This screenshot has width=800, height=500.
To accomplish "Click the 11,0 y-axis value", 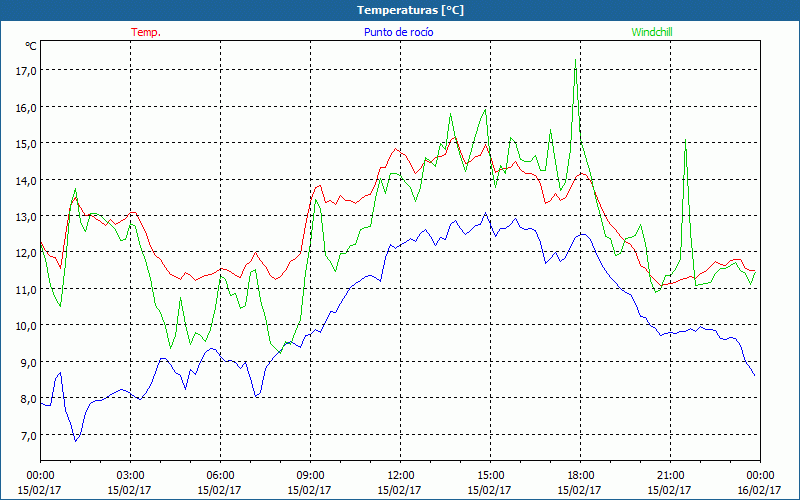I will click(26, 290).
